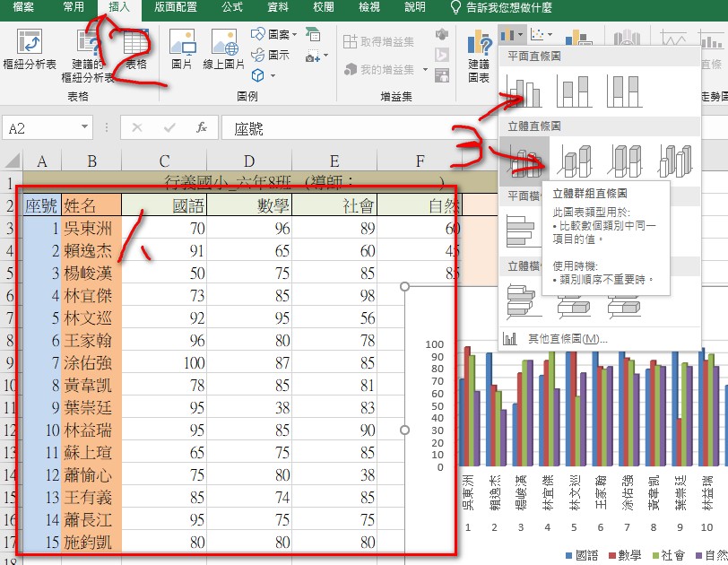Switch to the 檢視 tab

[x=369, y=7]
